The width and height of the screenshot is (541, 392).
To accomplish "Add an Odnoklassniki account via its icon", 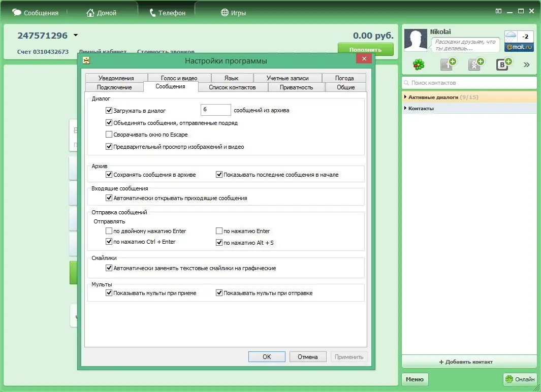I will 474,64.
